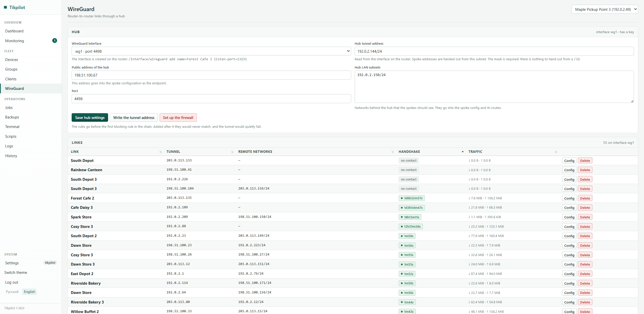This screenshot has height=314, width=644.
Task: Open the Clients page
Action: point(31,79)
